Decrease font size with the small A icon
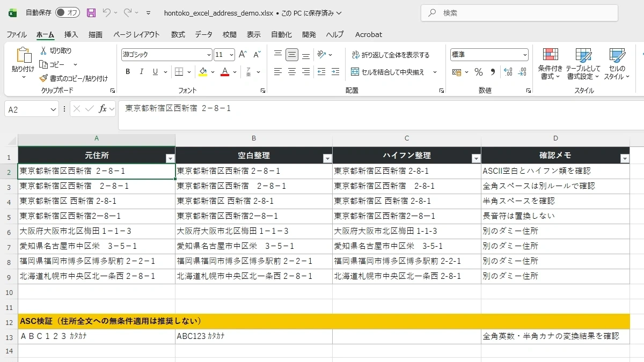Image resolution: width=644 pixels, height=362 pixels. pos(257,55)
